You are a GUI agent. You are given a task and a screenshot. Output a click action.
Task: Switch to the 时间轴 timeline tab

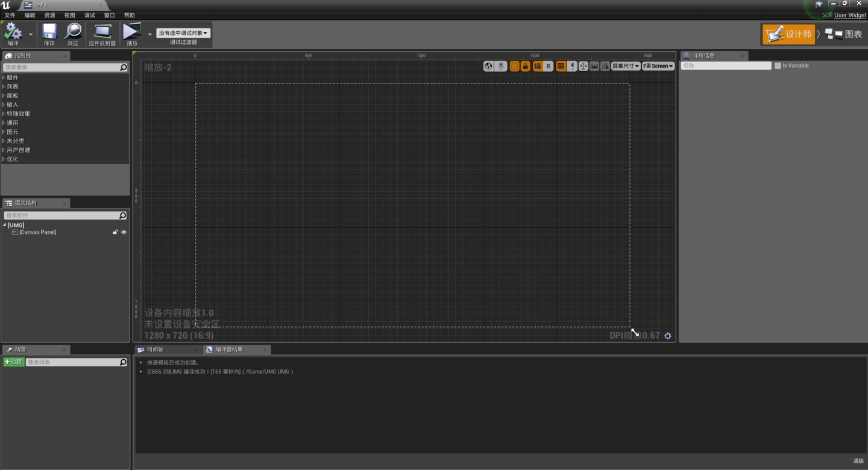point(167,350)
